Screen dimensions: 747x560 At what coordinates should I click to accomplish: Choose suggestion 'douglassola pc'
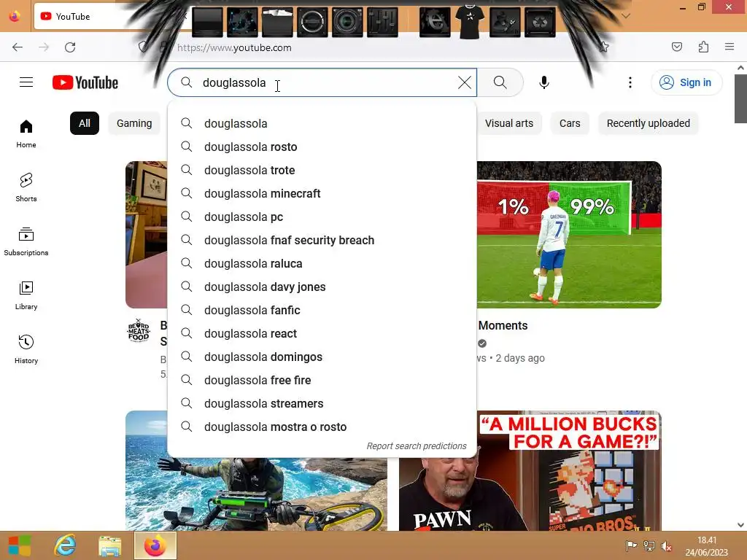[x=322, y=217]
